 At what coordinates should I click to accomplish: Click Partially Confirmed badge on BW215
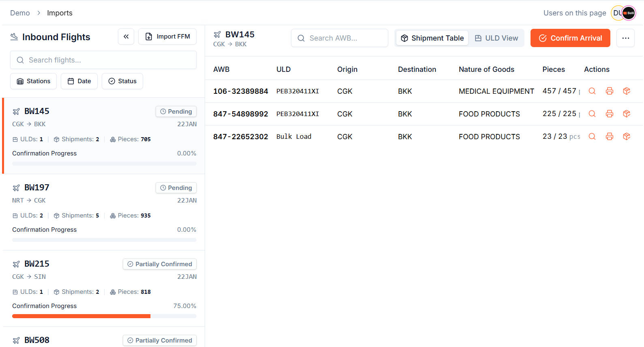point(160,264)
